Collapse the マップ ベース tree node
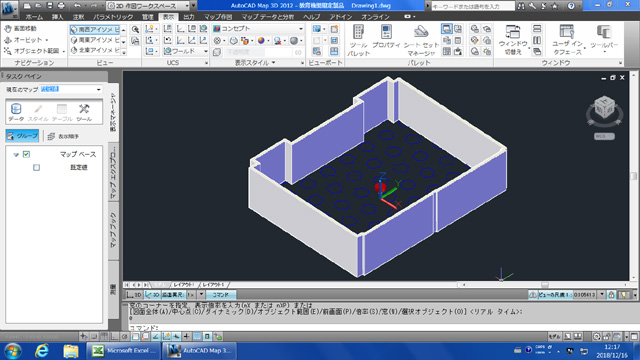 point(16,155)
